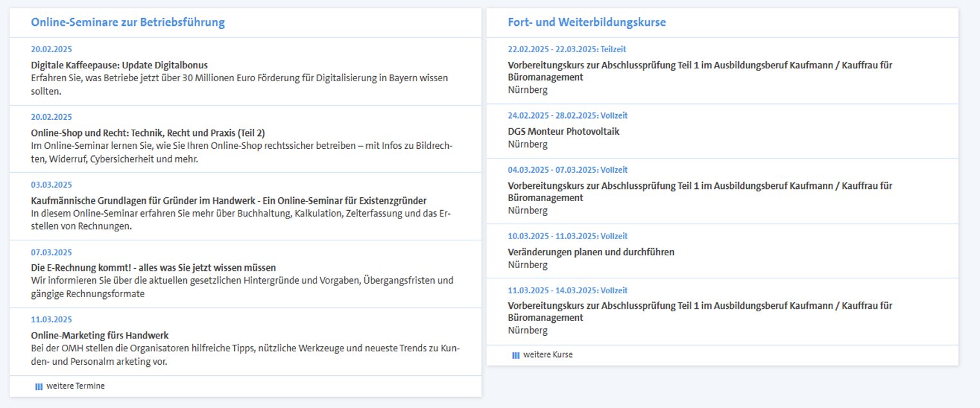Open the weitere Kurse link

tap(548, 355)
